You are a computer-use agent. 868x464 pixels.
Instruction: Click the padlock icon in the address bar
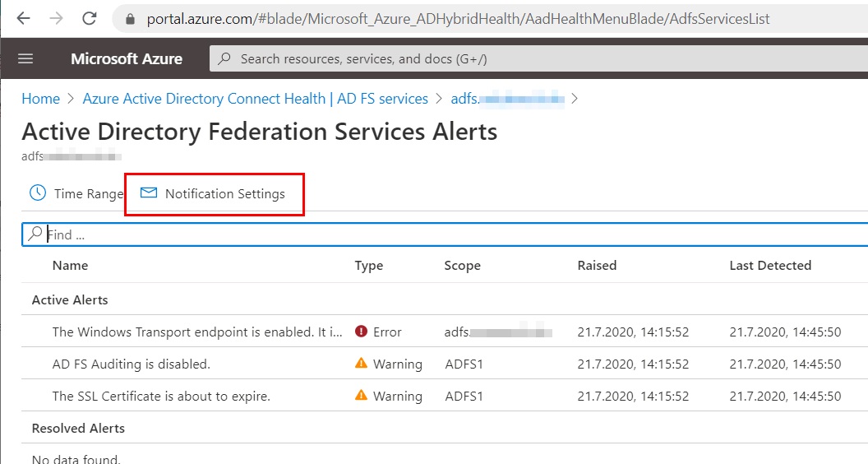pos(130,19)
